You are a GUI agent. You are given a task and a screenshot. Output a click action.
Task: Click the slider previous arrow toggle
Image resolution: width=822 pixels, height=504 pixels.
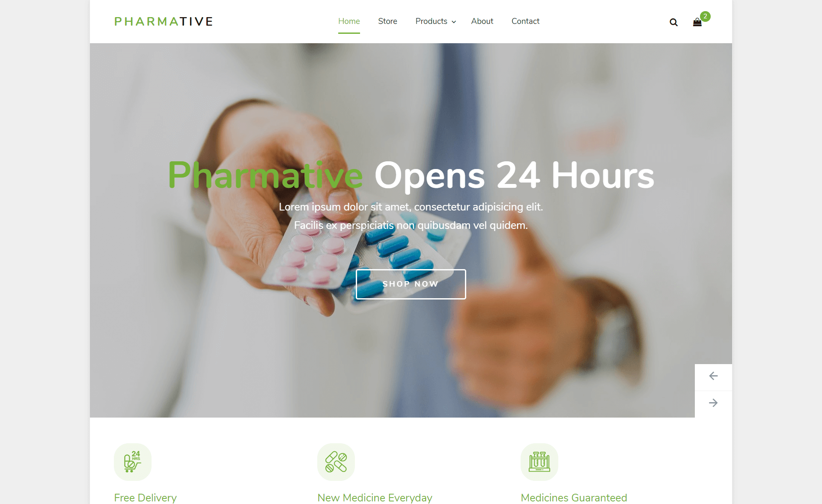713,377
